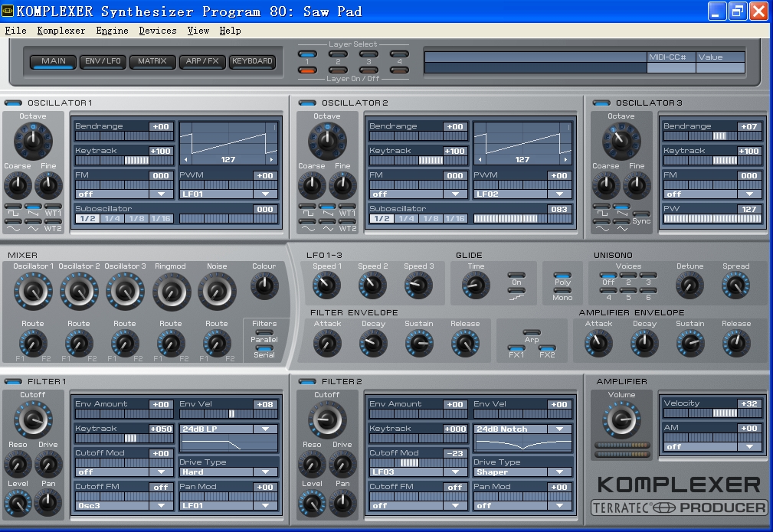Set Oscillator 1 suboscillator to 1/4

tap(113, 219)
